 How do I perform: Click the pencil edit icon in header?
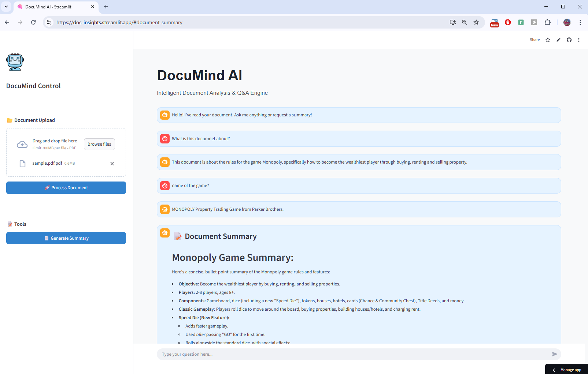click(558, 40)
